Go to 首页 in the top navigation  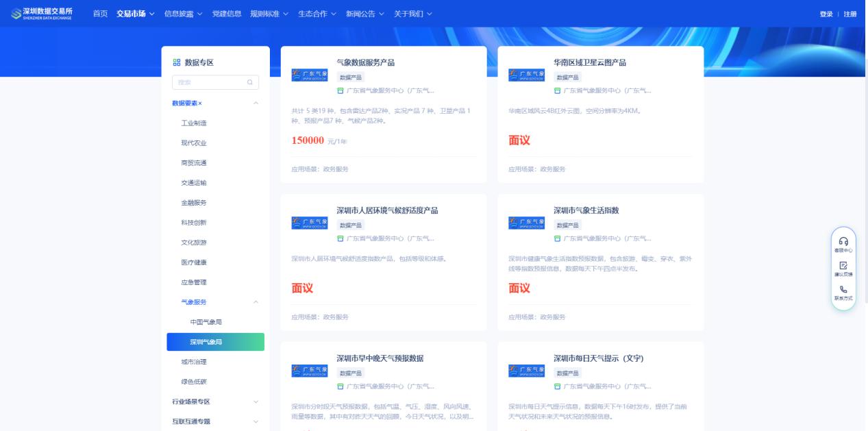tap(100, 14)
